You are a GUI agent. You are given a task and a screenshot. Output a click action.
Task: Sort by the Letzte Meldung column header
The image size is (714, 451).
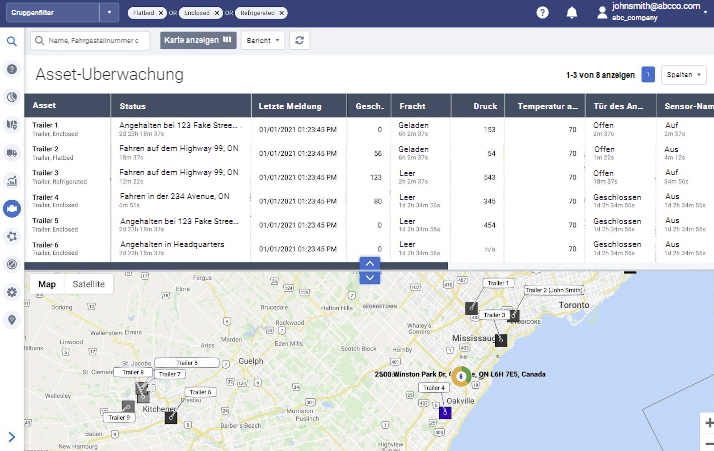(298, 105)
